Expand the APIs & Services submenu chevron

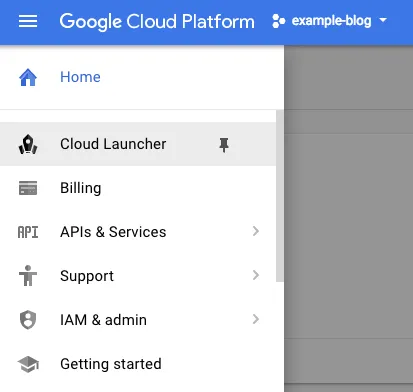click(256, 231)
